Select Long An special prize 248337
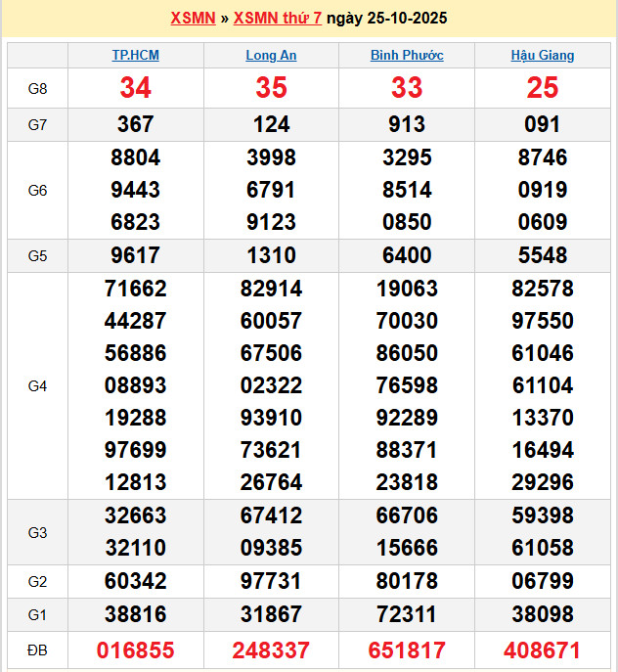 pyautogui.click(x=271, y=650)
